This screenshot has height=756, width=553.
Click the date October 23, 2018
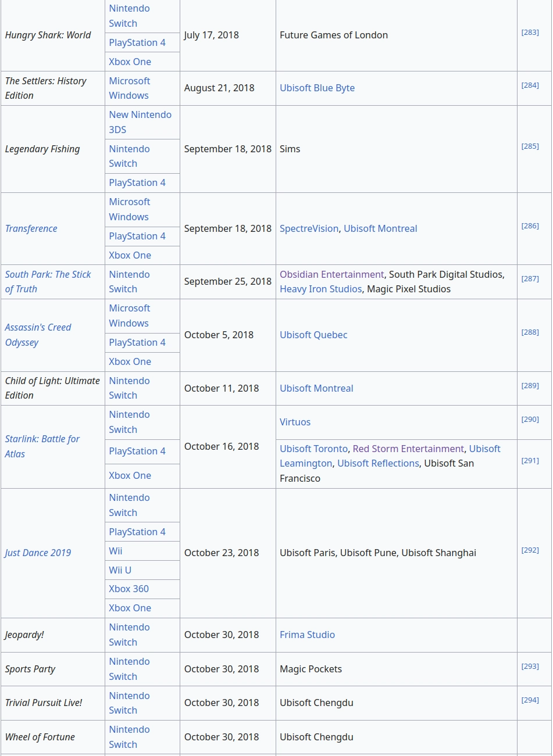tap(222, 553)
